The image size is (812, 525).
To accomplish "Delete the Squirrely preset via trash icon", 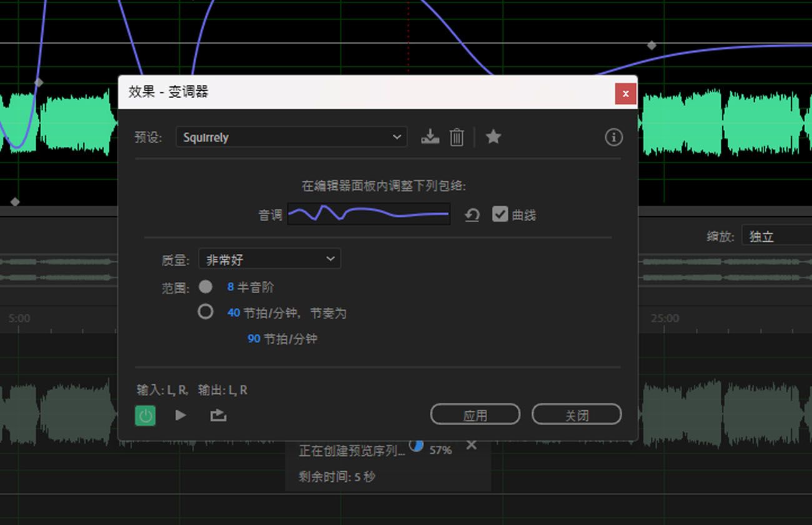I will 457,137.
